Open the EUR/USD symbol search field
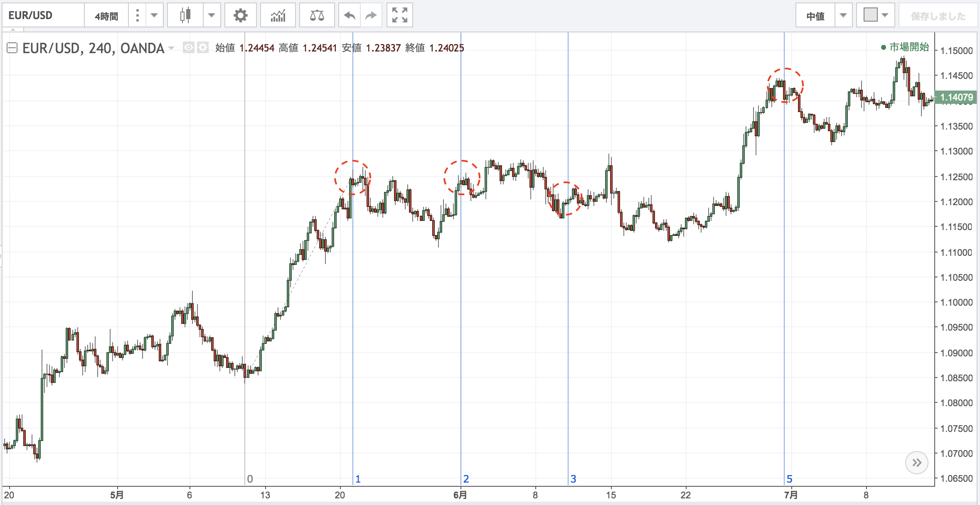Screen dimensions: 980x505 click(x=43, y=15)
